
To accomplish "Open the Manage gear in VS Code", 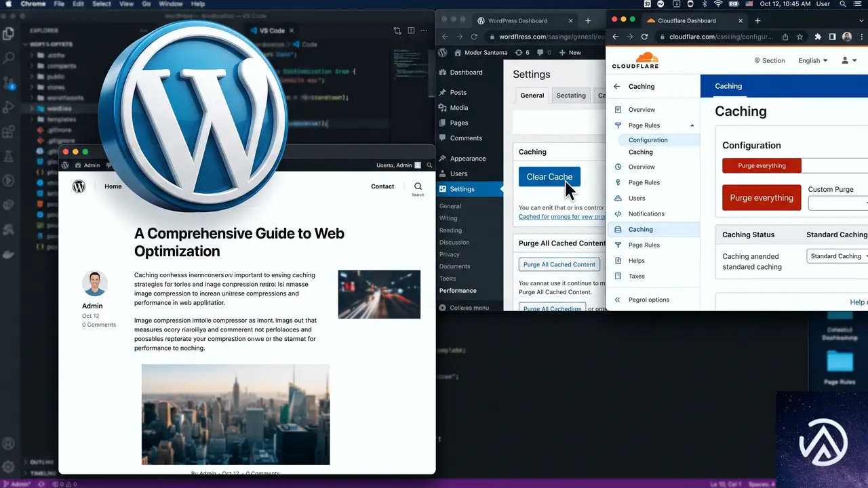I will (x=9, y=467).
